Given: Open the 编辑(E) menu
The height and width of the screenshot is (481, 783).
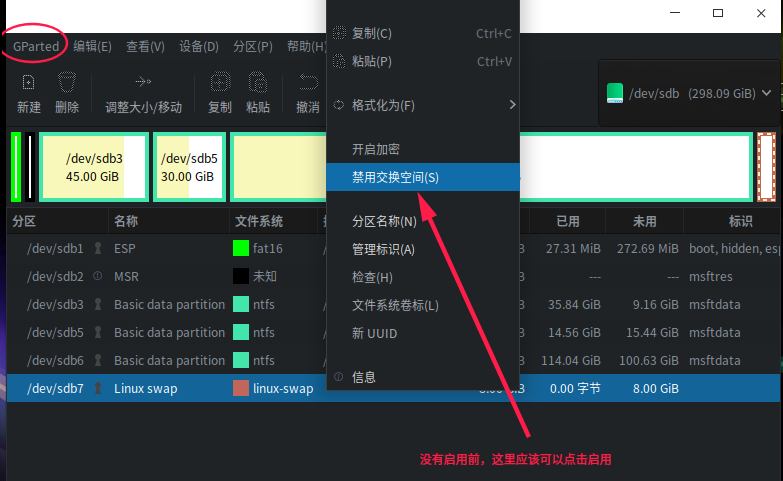Looking at the screenshot, I should pos(92,46).
